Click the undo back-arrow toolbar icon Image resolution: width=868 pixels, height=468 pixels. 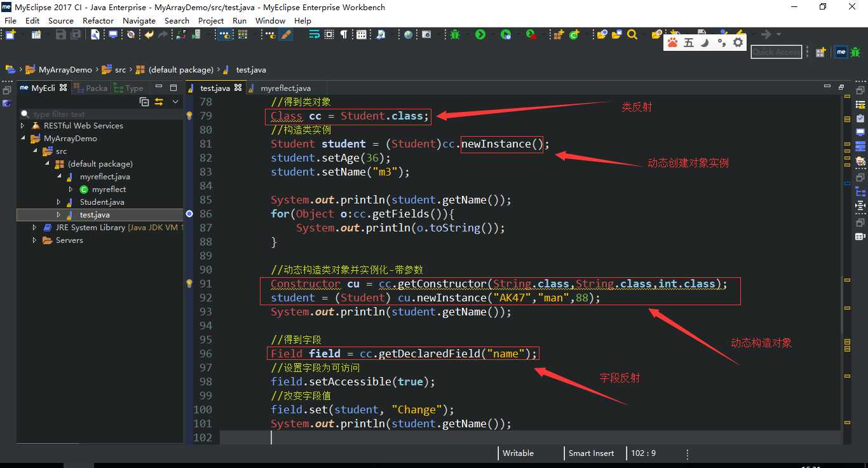(x=149, y=35)
